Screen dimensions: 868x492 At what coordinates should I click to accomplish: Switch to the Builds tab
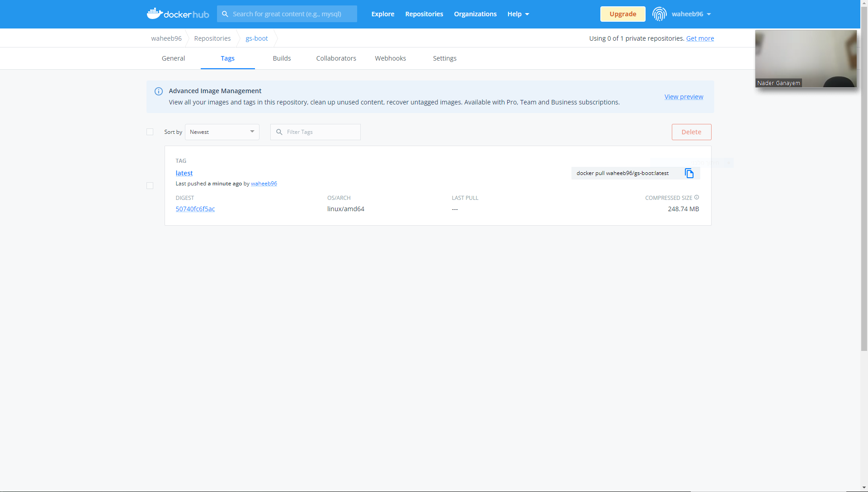[282, 58]
